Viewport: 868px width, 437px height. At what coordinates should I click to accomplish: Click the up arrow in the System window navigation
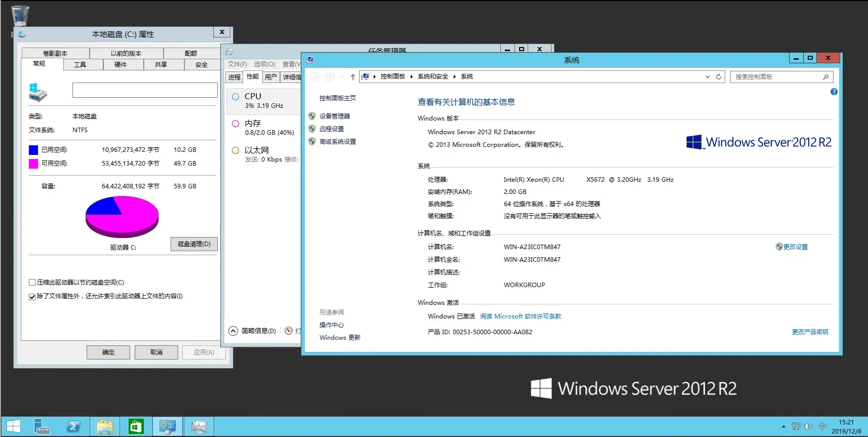pyautogui.click(x=353, y=77)
